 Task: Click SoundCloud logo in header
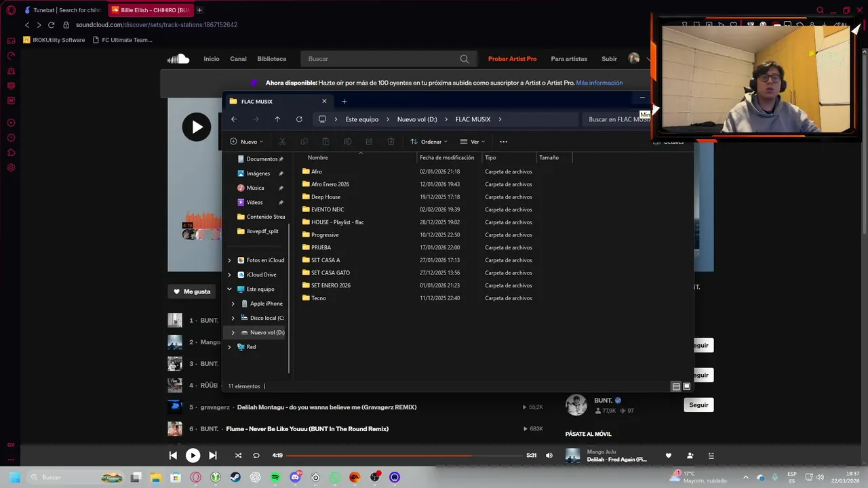[178, 59]
